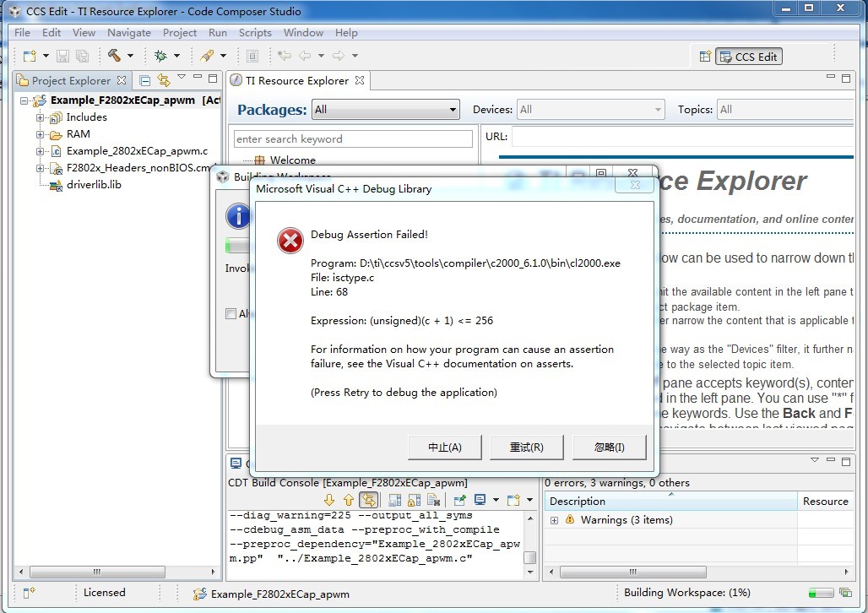The width and height of the screenshot is (868, 613).
Task: Select driverlib.lib in Project Explorer
Action: (94, 184)
